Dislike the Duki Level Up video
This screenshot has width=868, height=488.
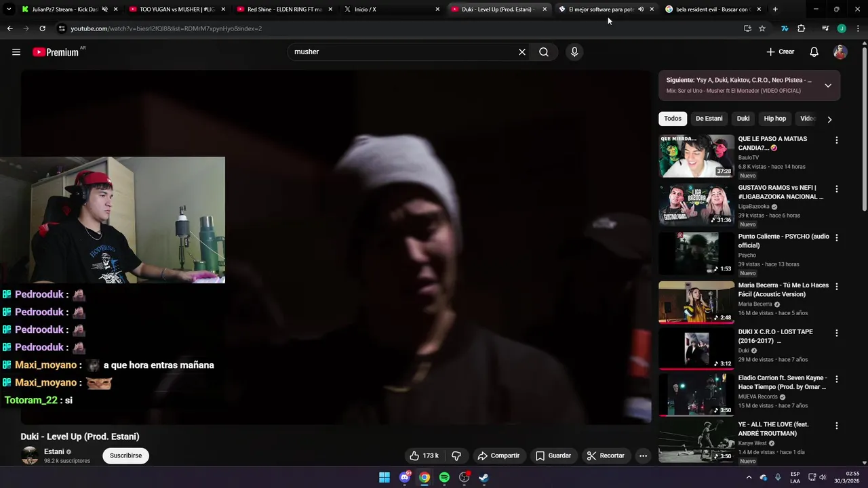(x=456, y=455)
